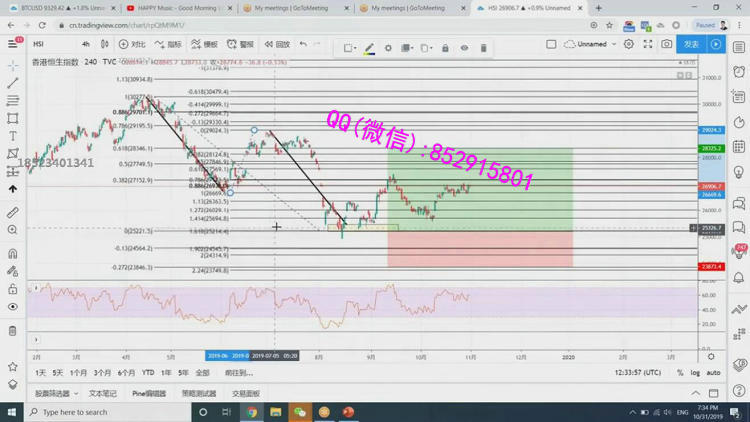Viewport: 750px width, 422px height.
Task: Open the 4h timeframe interval dropdown
Action: coord(87,44)
